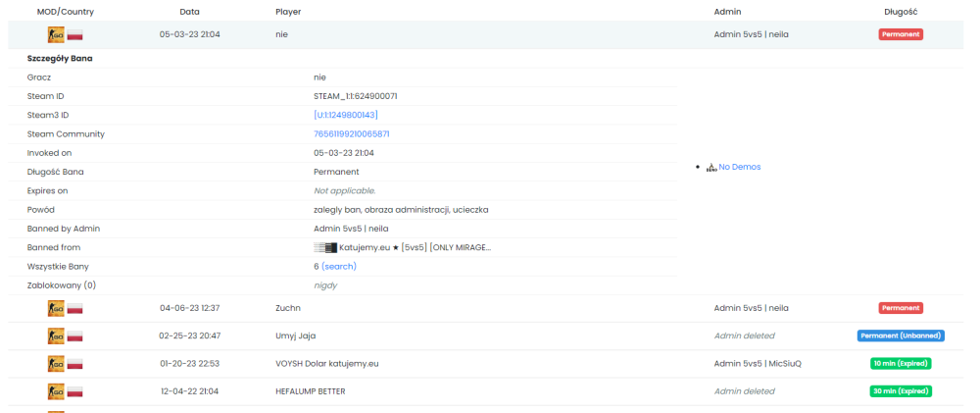Click the Permanent (Unbanned) badge
Image resolution: width=980 pixels, height=413 pixels.
pyautogui.click(x=901, y=336)
